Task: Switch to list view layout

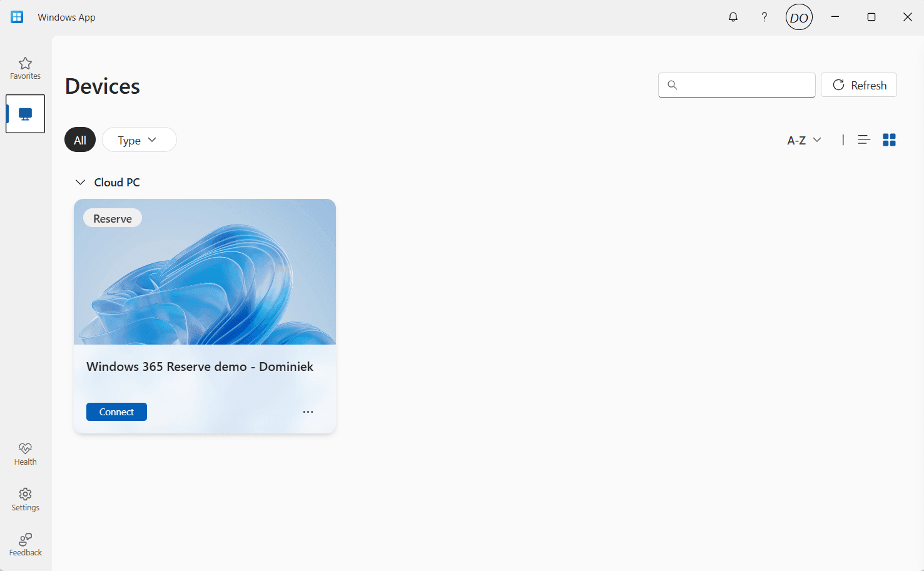Action: pyautogui.click(x=864, y=140)
